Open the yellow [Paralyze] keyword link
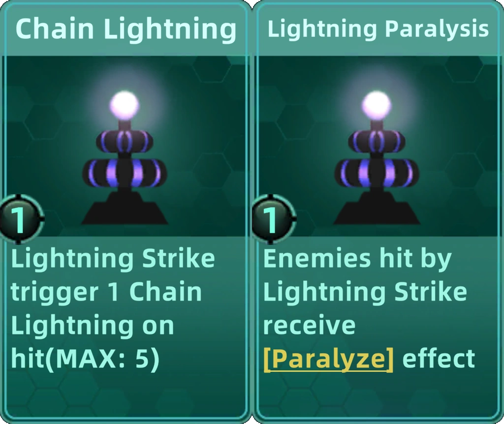 [x=328, y=359]
